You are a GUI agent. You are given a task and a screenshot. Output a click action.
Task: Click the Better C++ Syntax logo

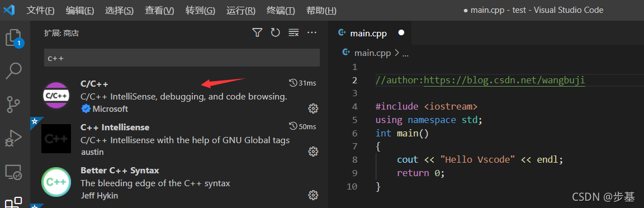tap(56, 182)
